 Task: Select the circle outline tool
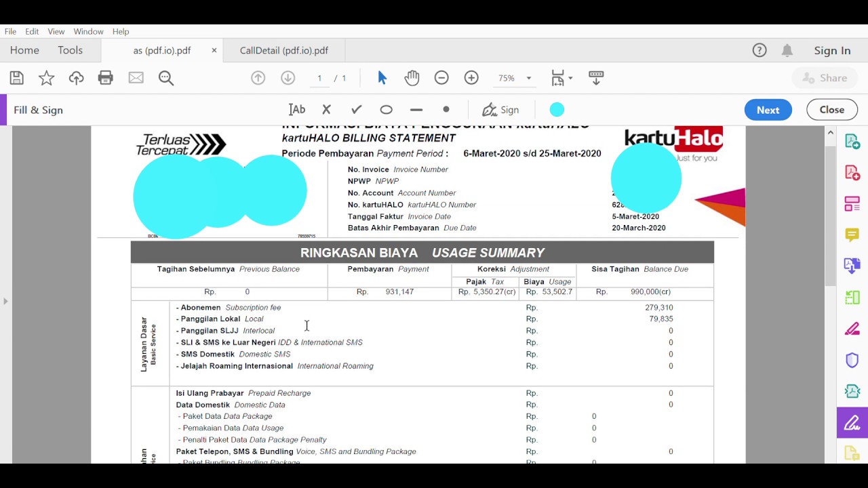click(386, 110)
